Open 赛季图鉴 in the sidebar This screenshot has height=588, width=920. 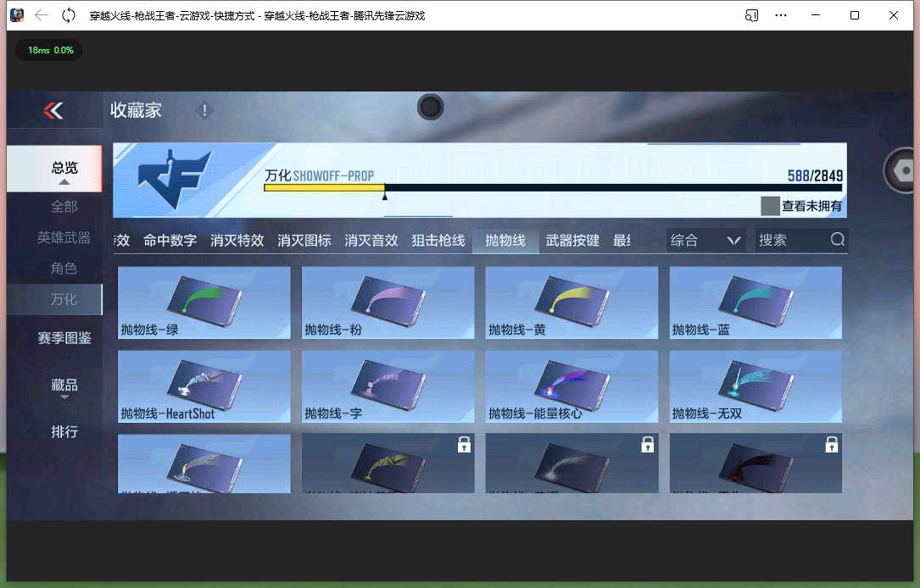click(x=64, y=338)
